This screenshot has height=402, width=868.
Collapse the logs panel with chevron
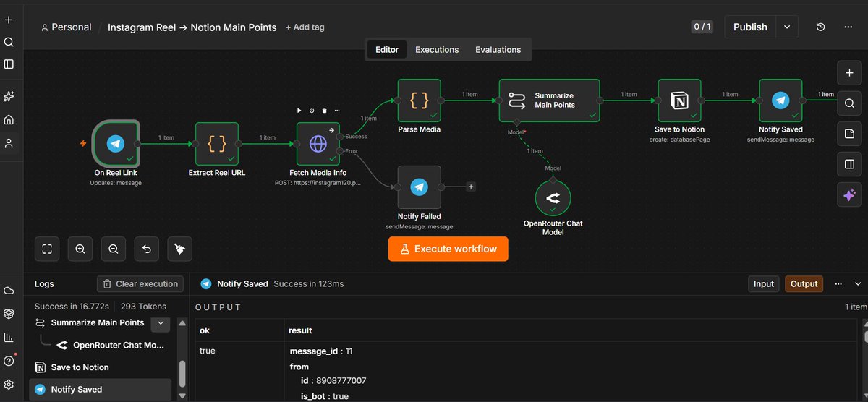point(859,284)
